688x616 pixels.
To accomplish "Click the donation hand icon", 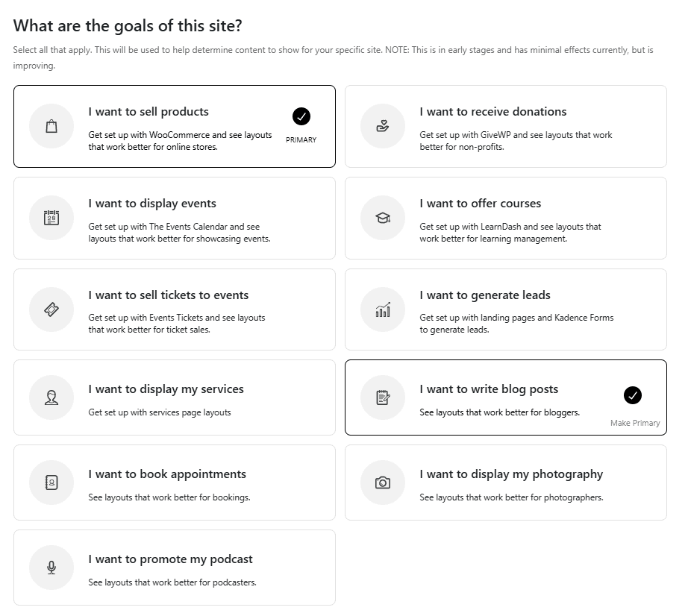I will pos(382,126).
